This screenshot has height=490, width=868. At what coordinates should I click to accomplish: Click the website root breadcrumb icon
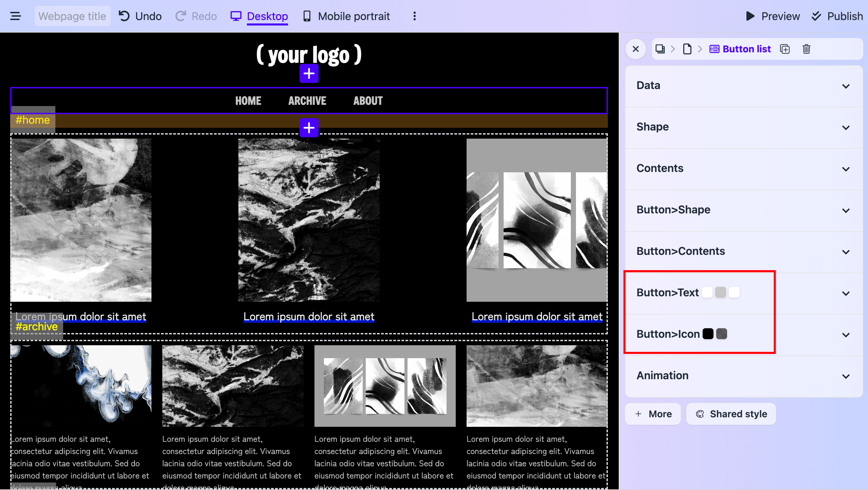(x=660, y=49)
